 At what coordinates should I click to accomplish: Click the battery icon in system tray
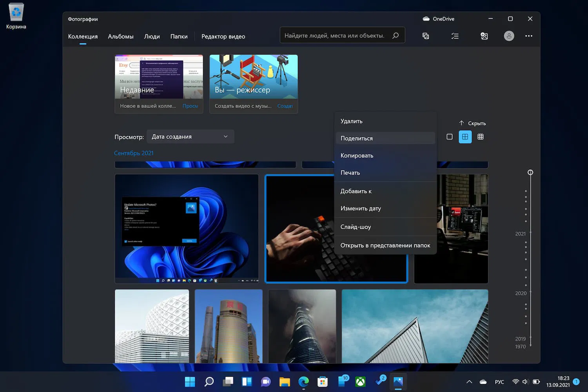pyautogui.click(x=536, y=382)
